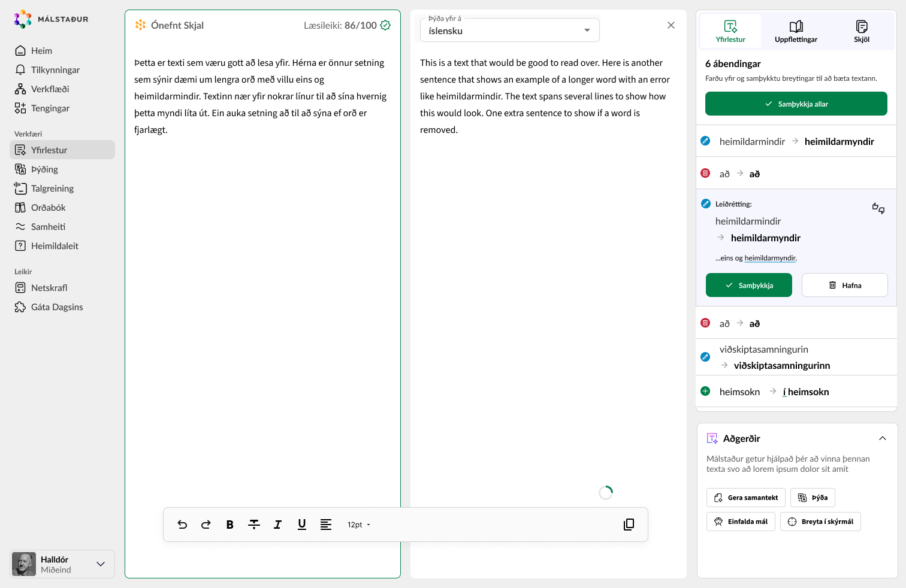This screenshot has height=588, width=906.
Task: Click Gera samantekt button
Action: [x=746, y=498]
